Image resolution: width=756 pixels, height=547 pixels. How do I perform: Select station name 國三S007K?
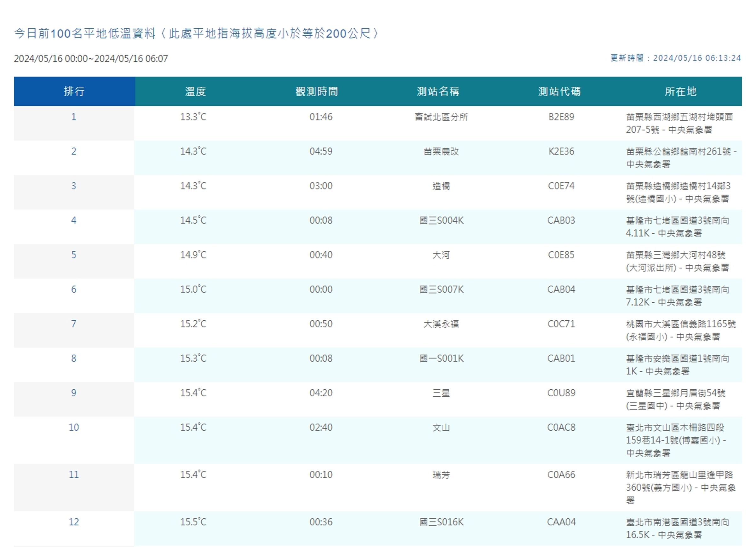pyautogui.click(x=441, y=289)
